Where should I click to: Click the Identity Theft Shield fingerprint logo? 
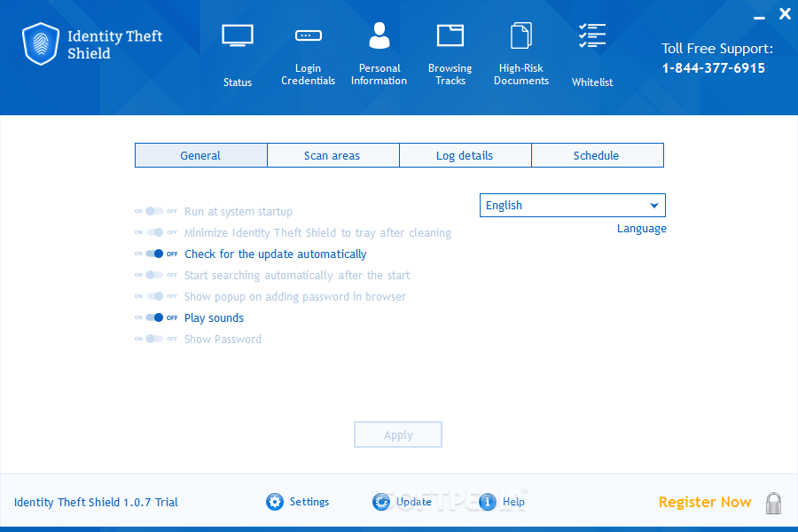41,43
